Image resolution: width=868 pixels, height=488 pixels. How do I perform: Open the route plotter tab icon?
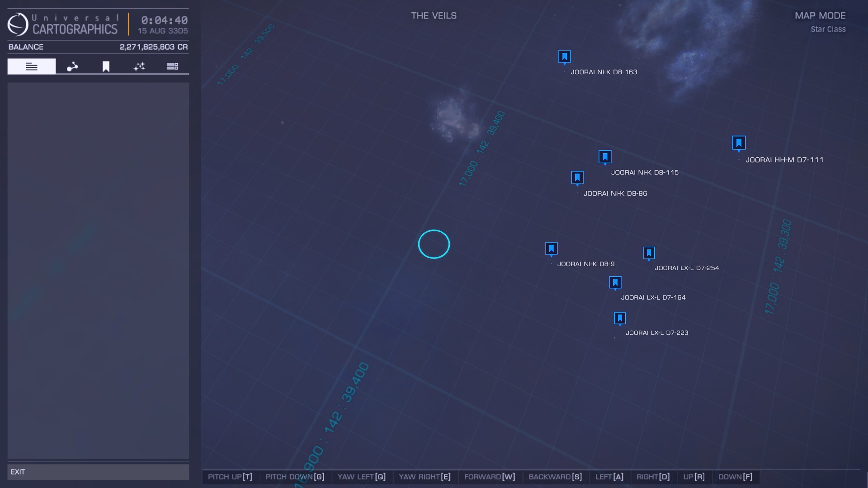72,66
